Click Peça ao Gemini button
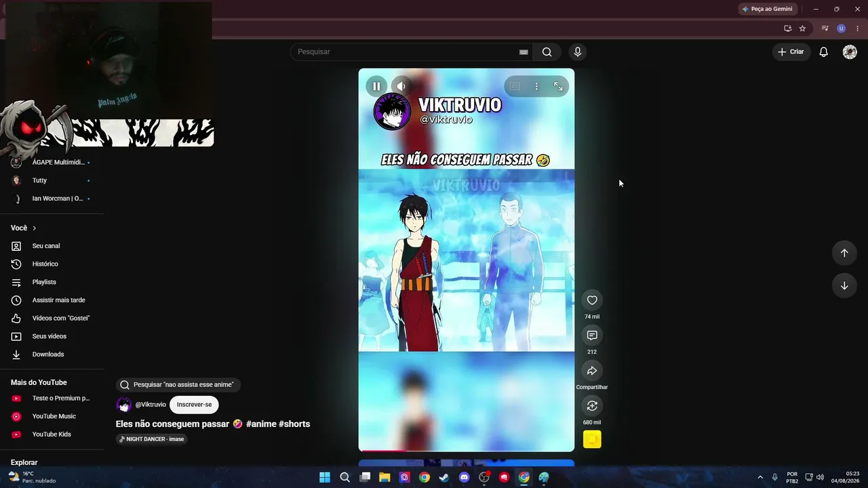868x488 pixels. [x=767, y=9]
